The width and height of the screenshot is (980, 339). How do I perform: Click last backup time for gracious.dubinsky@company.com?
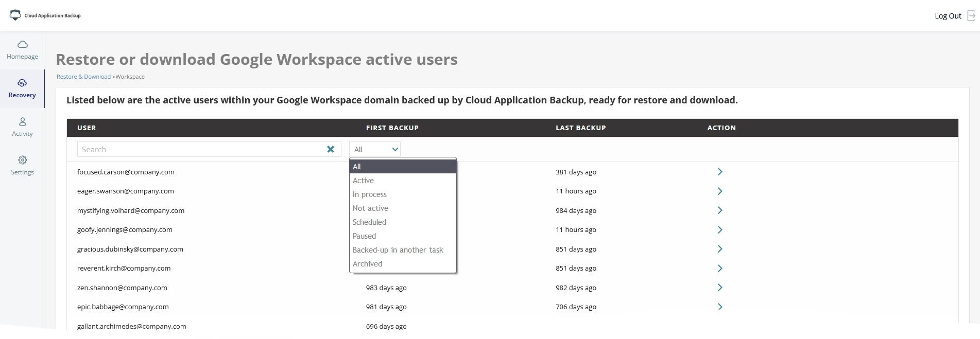pos(576,249)
